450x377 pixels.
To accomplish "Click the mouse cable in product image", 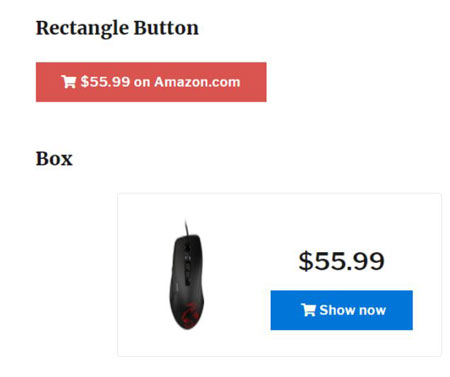I will point(186,228).
